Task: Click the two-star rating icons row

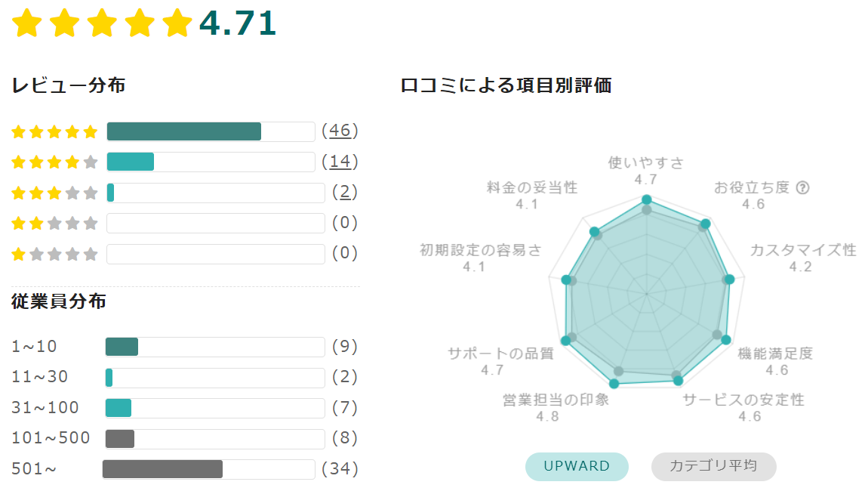Action: (x=54, y=224)
